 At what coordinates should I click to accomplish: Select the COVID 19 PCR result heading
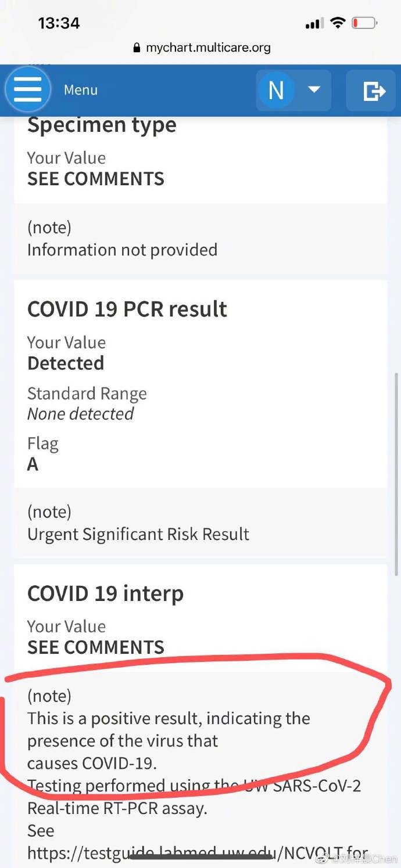coord(127,309)
